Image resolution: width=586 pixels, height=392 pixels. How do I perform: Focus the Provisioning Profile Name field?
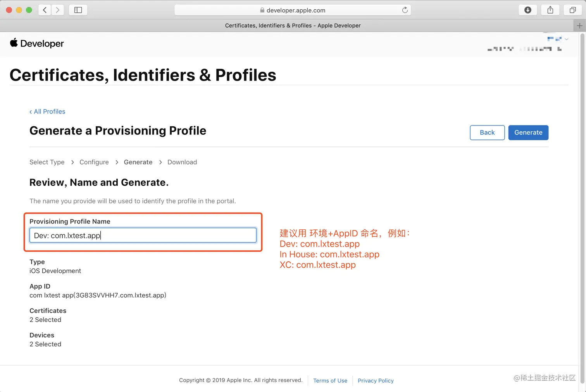tap(143, 235)
